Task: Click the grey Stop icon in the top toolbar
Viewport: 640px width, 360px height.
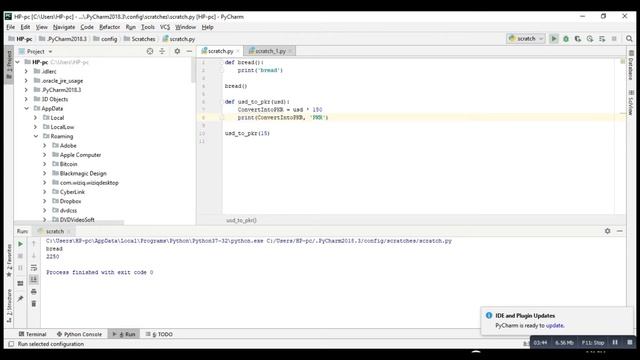Action: pos(614,39)
